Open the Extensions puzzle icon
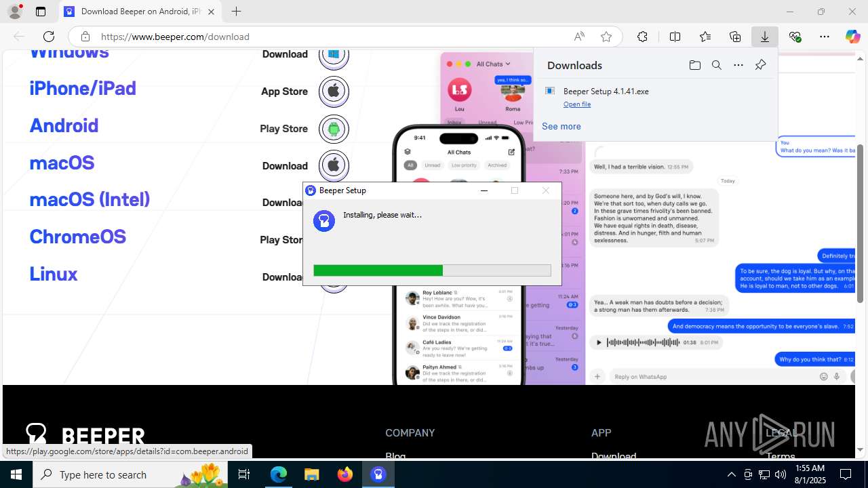Image resolution: width=868 pixels, height=488 pixels. [642, 37]
